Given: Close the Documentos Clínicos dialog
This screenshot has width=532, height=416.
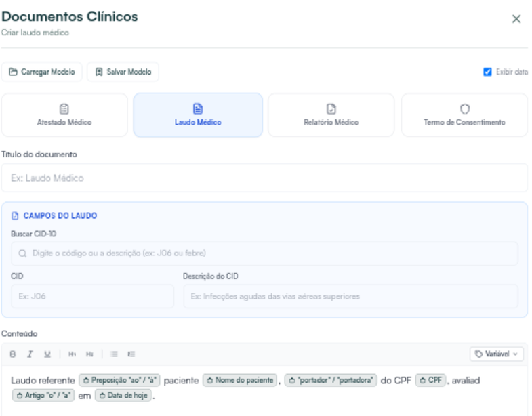Looking at the screenshot, I should coord(516,19).
